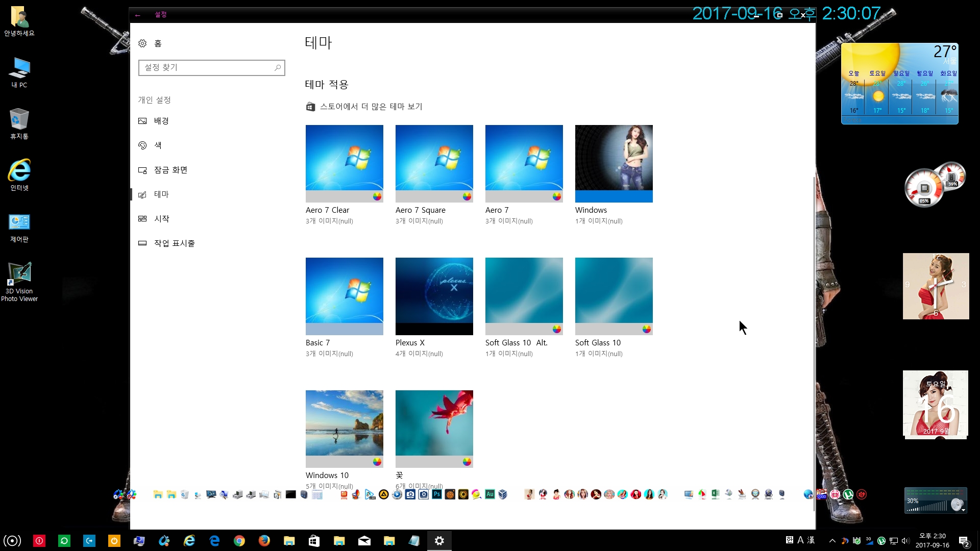Click color wheel on Aero 7 Clear thumbnail
Image resolution: width=980 pixels, height=551 pixels.
377,196
